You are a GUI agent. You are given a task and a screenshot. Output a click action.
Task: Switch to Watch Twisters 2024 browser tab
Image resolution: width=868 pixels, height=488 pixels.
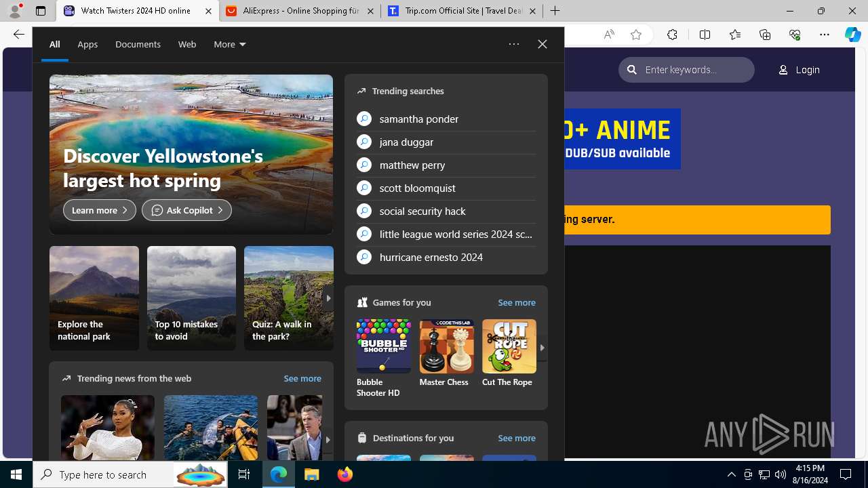(x=138, y=11)
